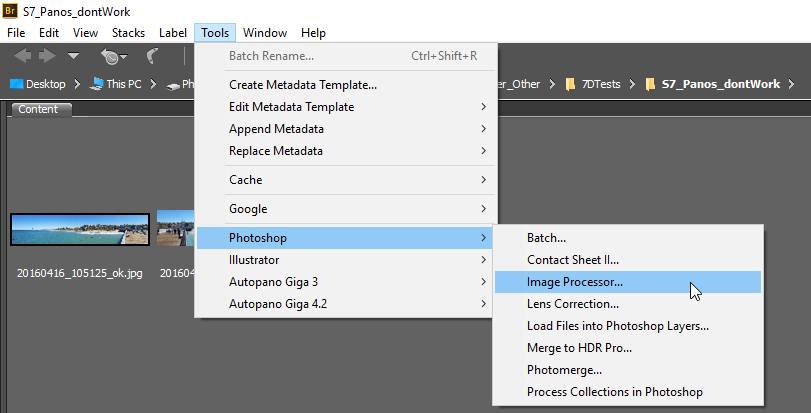This screenshot has height=413, width=811.
Task: Click the Adobe Bridge app icon
Action: (x=10, y=10)
